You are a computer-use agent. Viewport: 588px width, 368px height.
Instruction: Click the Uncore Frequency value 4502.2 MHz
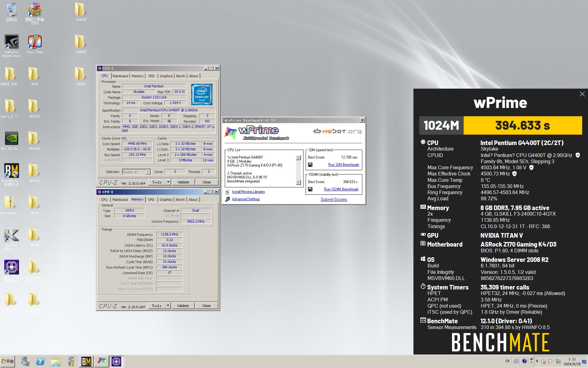pyautogui.click(x=196, y=221)
